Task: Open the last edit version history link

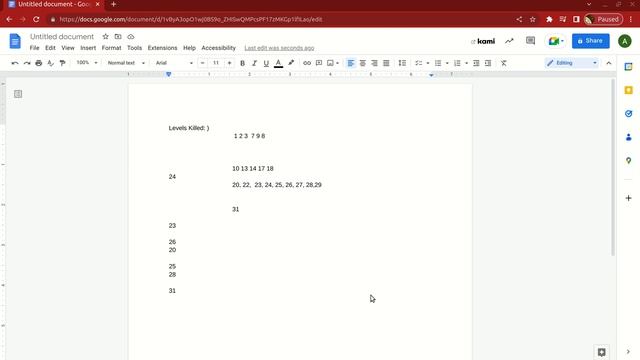Action: pyautogui.click(x=279, y=48)
